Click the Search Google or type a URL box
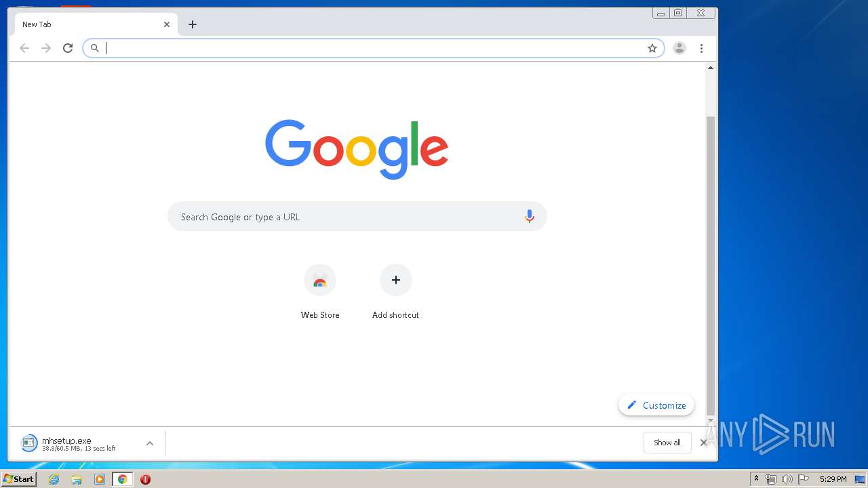868x488 pixels. pos(357,217)
